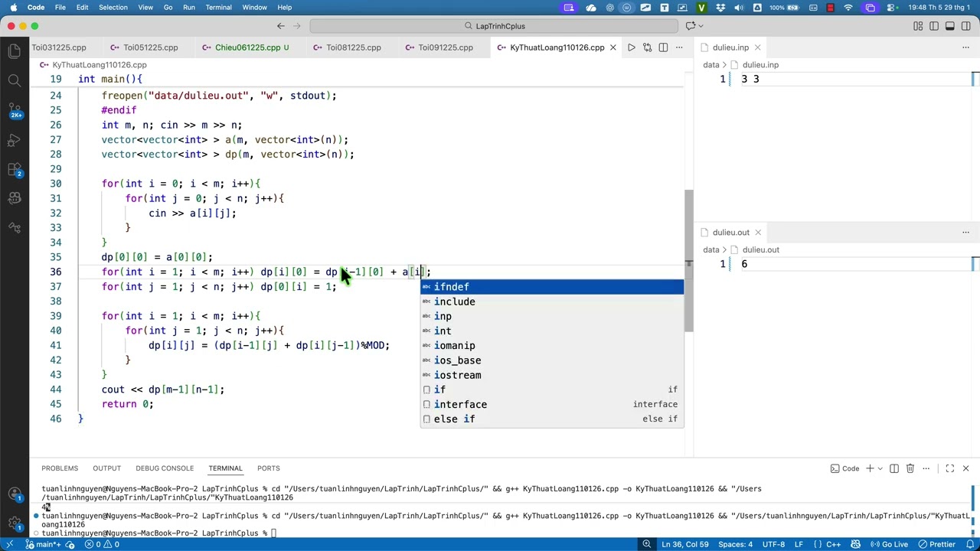Click errors and warnings count in status bar
The height and width of the screenshot is (551, 980).
click(x=101, y=544)
